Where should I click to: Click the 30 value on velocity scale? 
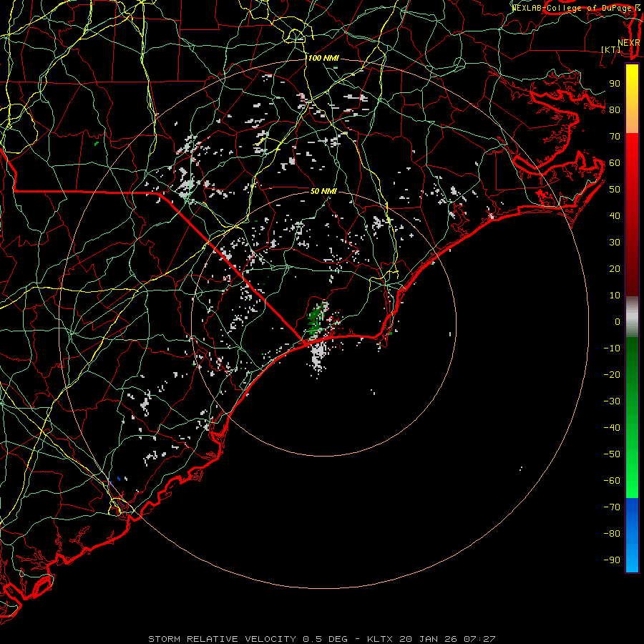(615, 243)
